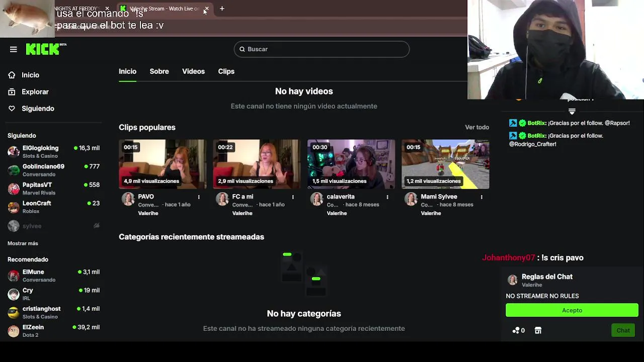Open ElZeein channel avatar

coord(14,331)
